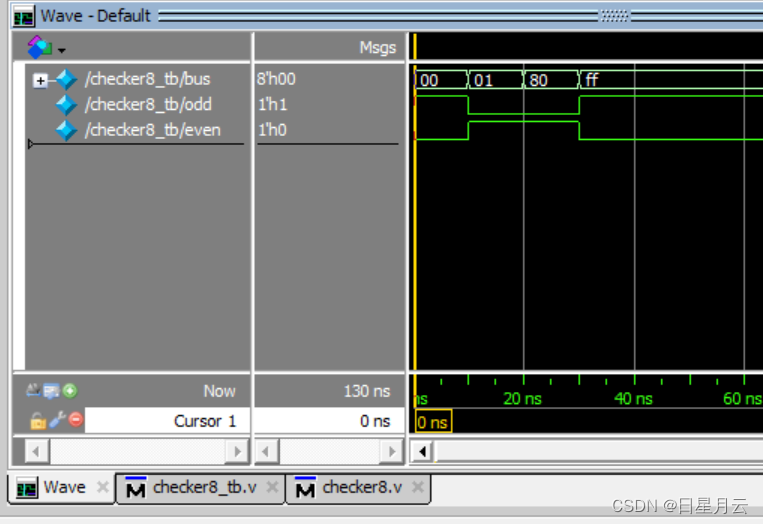Click the right arrow of values scrollbar
This screenshot has width=763, height=524.
coord(392,452)
